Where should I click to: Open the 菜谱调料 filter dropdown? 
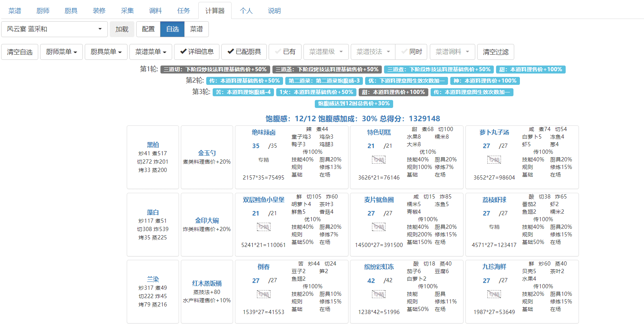[452, 52]
